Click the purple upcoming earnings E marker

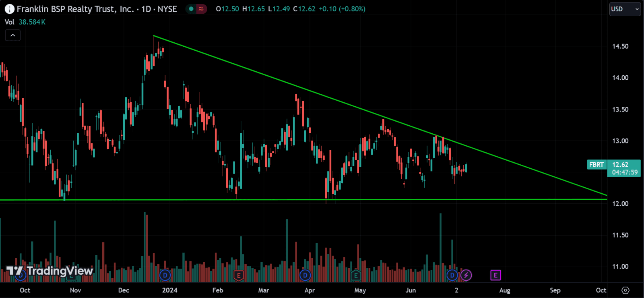[x=495, y=275]
